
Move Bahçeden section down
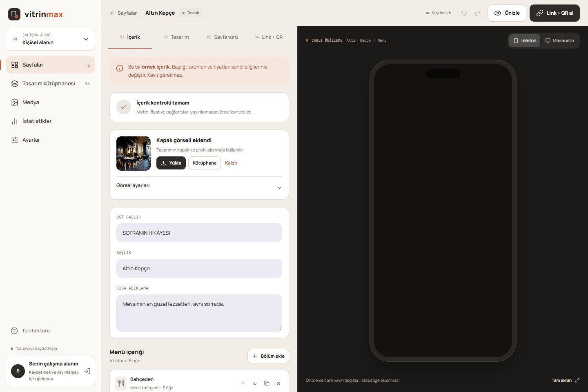click(x=255, y=383)
